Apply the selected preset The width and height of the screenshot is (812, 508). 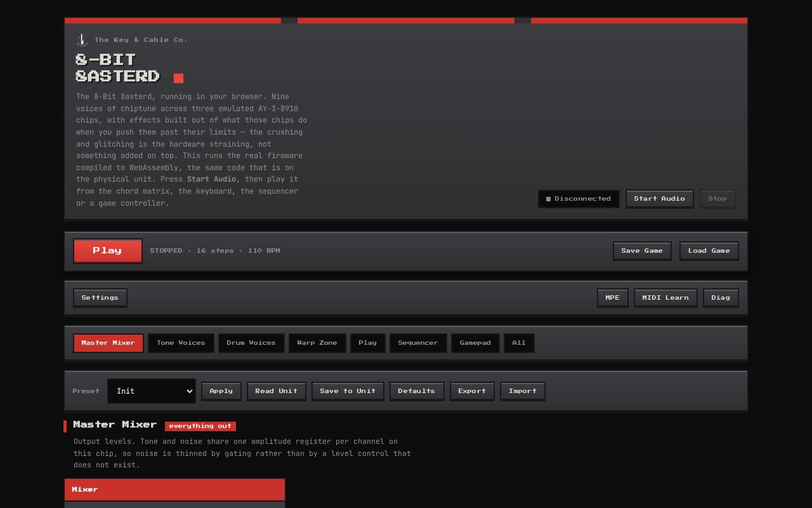[221, 391]
